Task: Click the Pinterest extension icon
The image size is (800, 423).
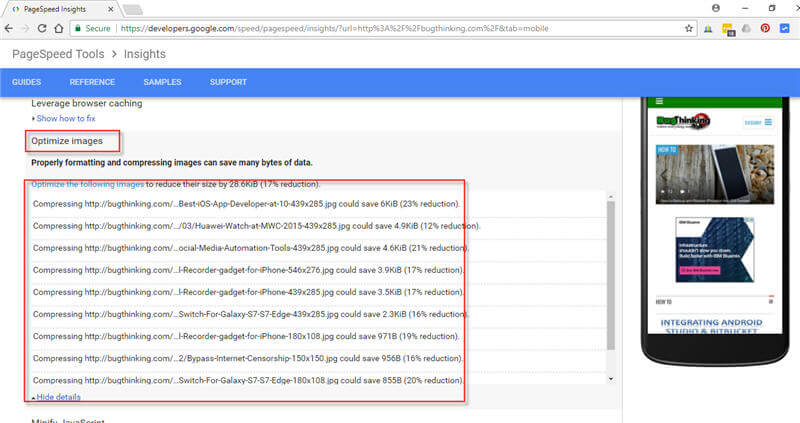Action: point(765,29)
